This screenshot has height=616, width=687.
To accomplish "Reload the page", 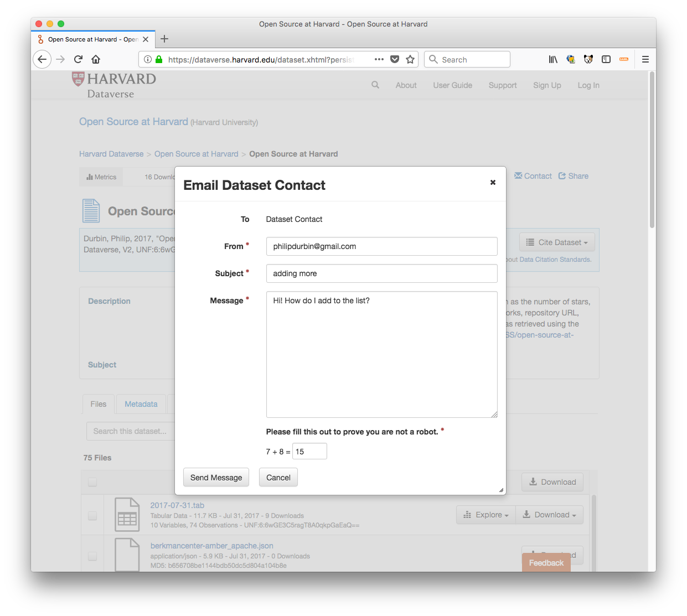I will tap(78, 59).
